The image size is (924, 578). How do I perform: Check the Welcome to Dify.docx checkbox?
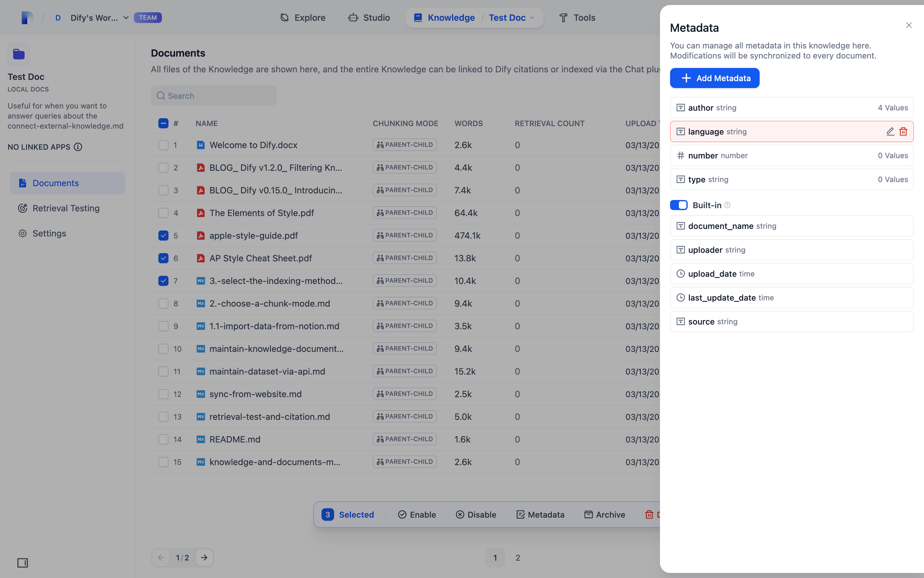click(163, 145)
